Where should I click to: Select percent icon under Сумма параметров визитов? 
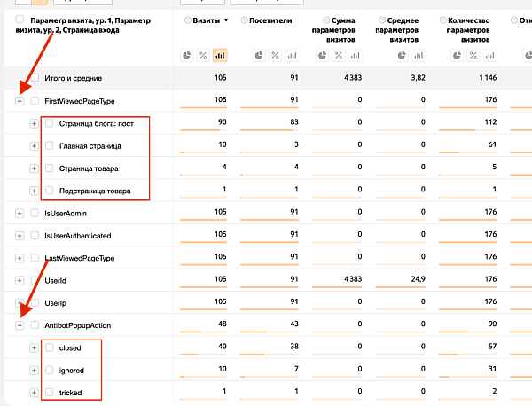tap(339, 55)
